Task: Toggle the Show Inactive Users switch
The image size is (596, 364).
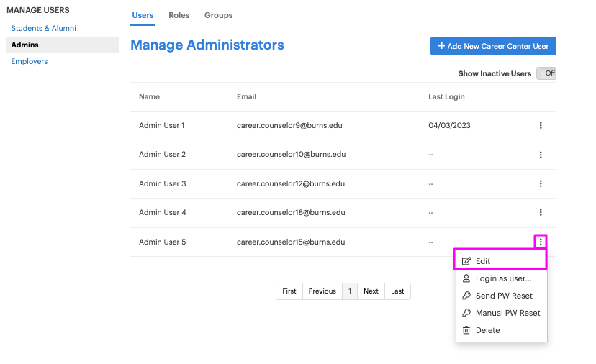Action: tap(546, 73)
